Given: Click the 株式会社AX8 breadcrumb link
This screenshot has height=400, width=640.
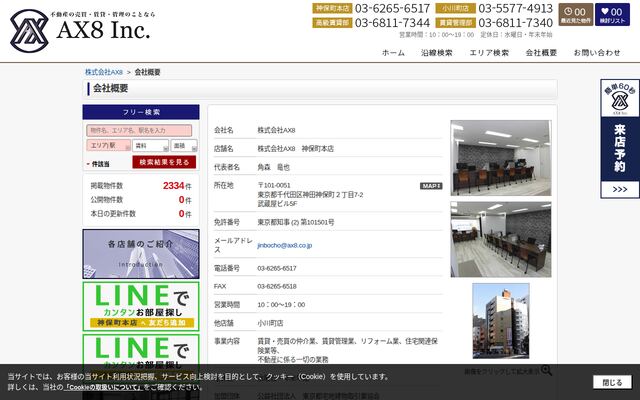Looking at the screenshot, I should [104, 72].
